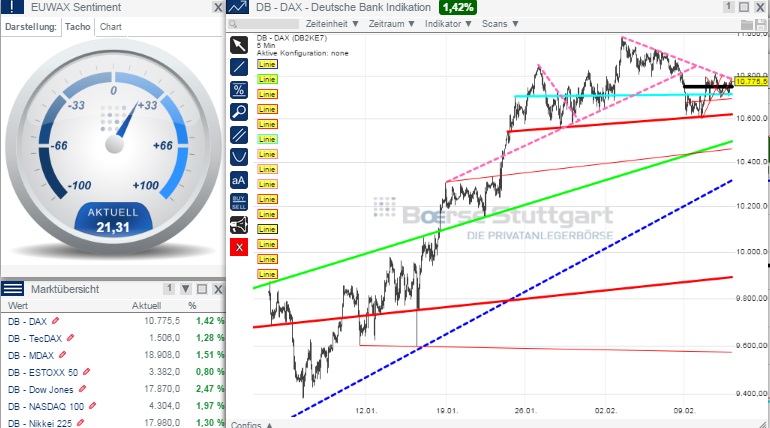Click the floppy disk save icon
Image resolution: width=770 pixels, height=428 pixels.
[x=762, y=25]
